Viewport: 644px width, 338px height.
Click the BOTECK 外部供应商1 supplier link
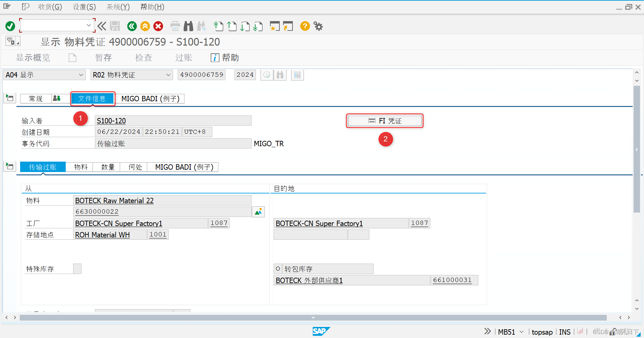point(309,280)
